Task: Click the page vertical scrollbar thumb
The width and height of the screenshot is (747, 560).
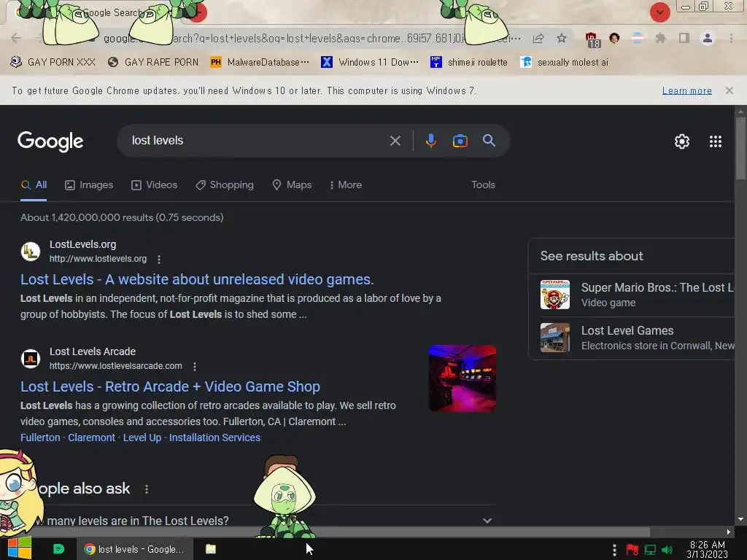Action: [740, 149]
